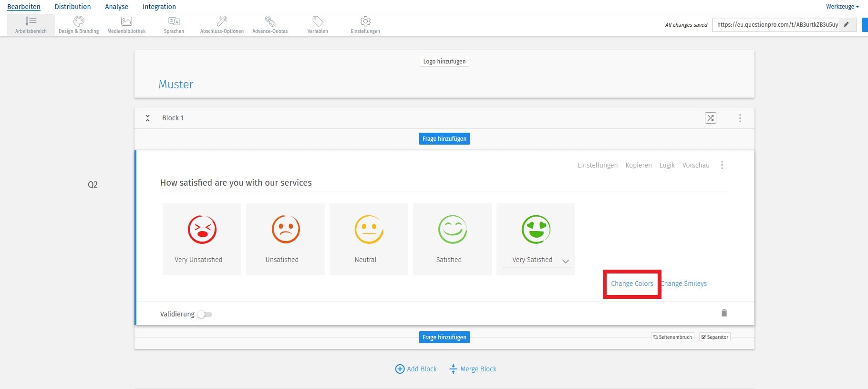Toggle the Validierung switch

[205, 315]
